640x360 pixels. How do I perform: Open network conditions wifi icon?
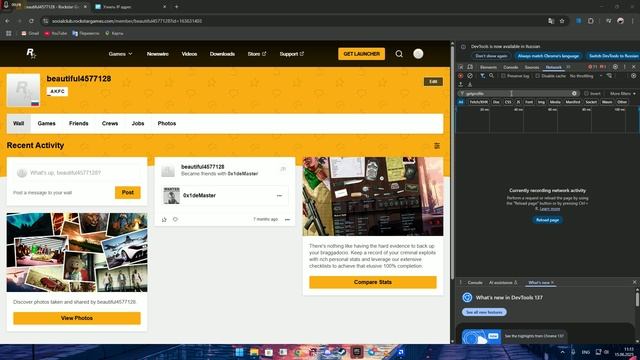coord(609,76)
